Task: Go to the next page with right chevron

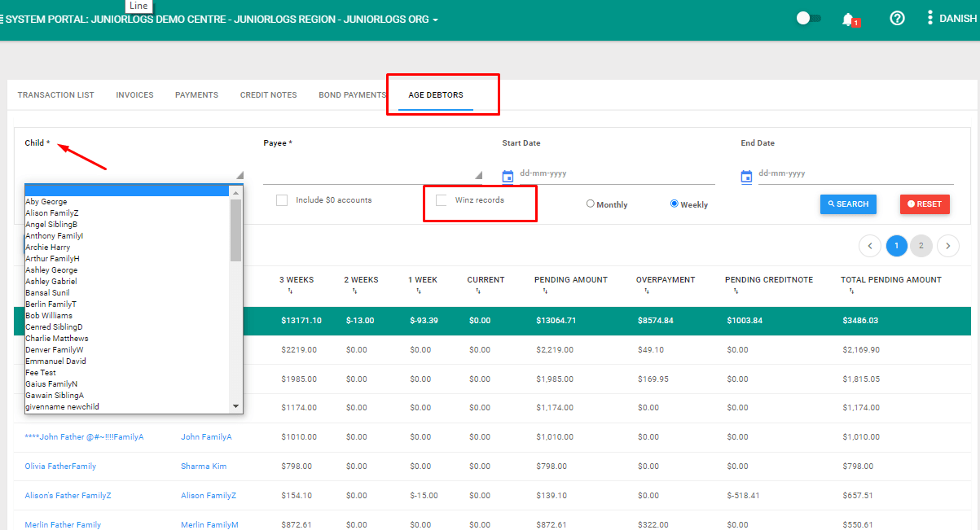Action: coord(948,245)
